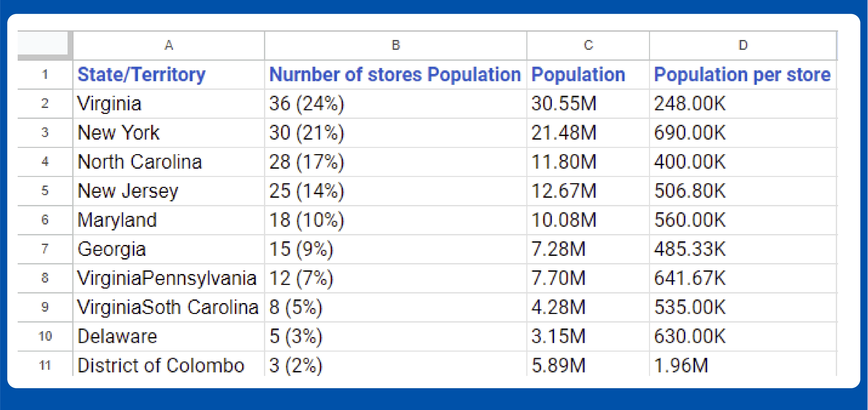
Task: Select row header 4
Action: 45,162
